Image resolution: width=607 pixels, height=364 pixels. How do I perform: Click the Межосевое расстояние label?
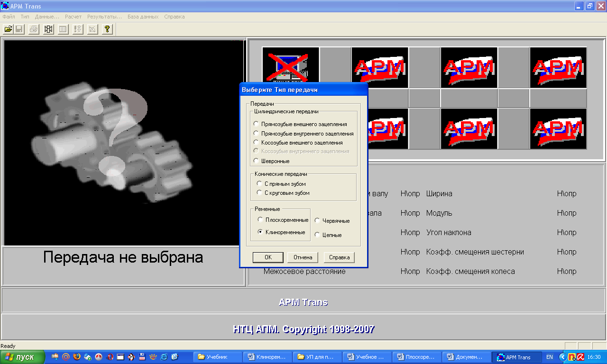[x=304, y=272]
